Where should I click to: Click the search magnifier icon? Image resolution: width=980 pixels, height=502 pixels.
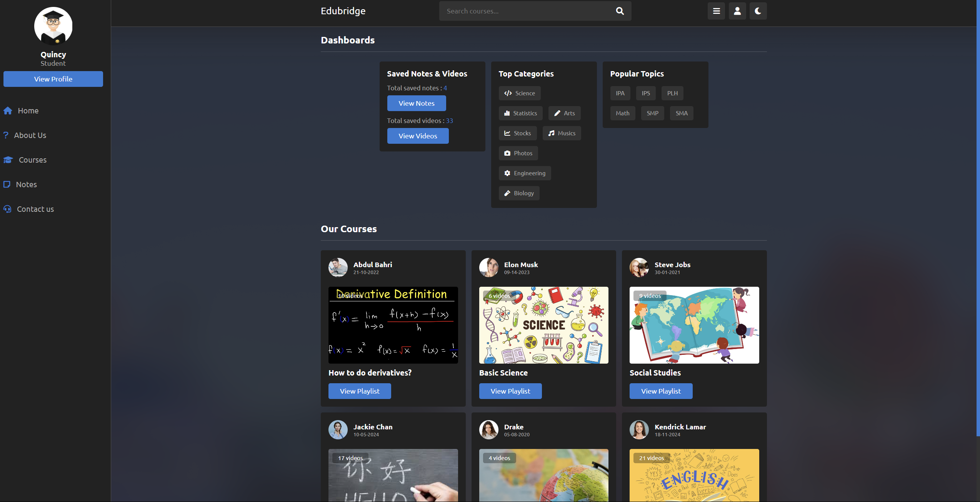(620, 11)
